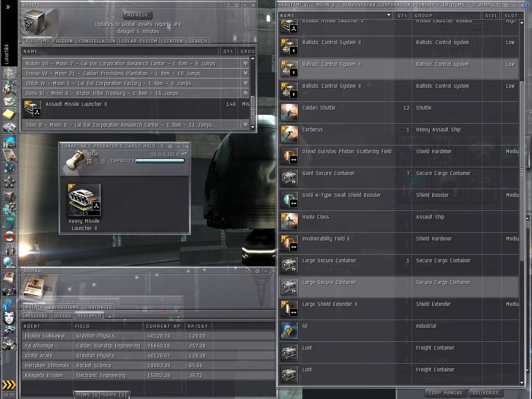Open the Corp Hangar button
Image resolution: width=532 pixels, height=399 pixels.
(x=445, y=393)
